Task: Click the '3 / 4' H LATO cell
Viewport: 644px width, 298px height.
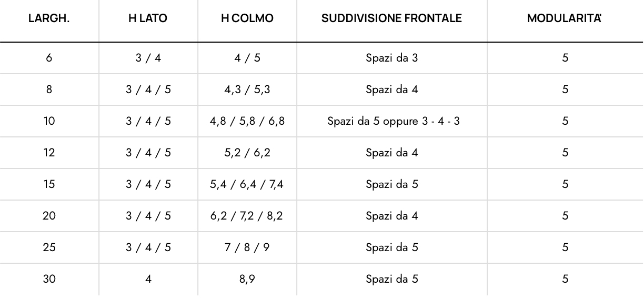Action: 148,58
